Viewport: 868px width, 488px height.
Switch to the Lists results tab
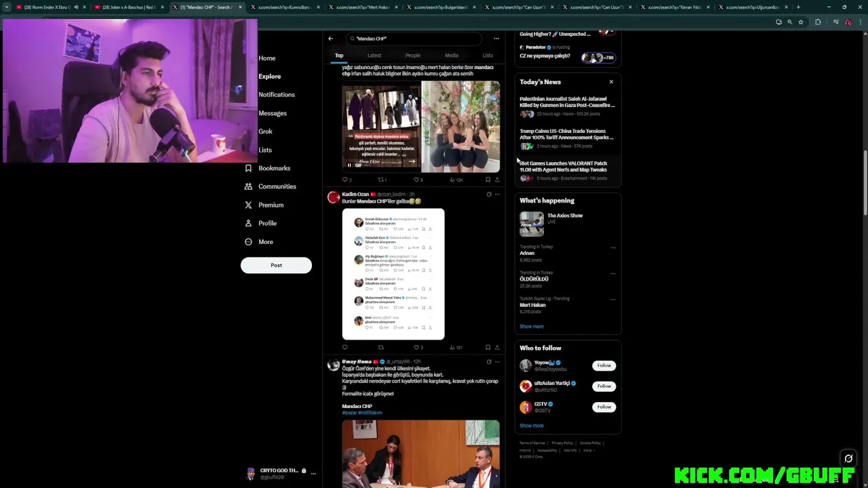tap(488, 56)
